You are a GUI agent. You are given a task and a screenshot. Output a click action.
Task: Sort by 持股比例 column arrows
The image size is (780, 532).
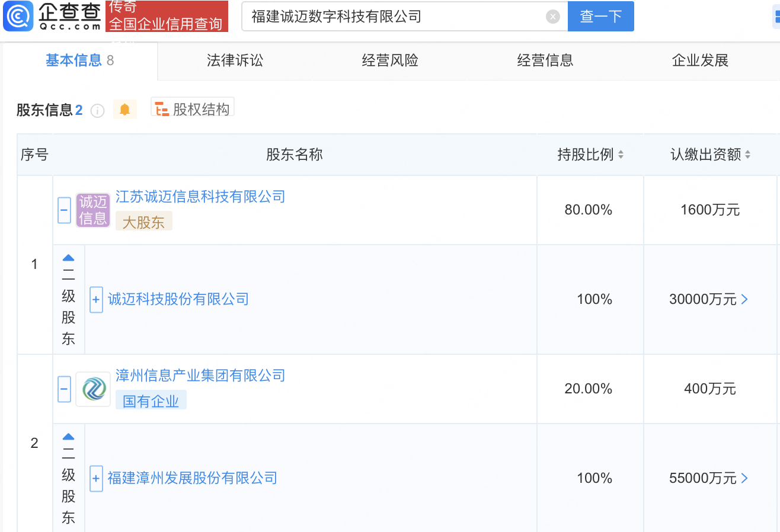(621, 155)
